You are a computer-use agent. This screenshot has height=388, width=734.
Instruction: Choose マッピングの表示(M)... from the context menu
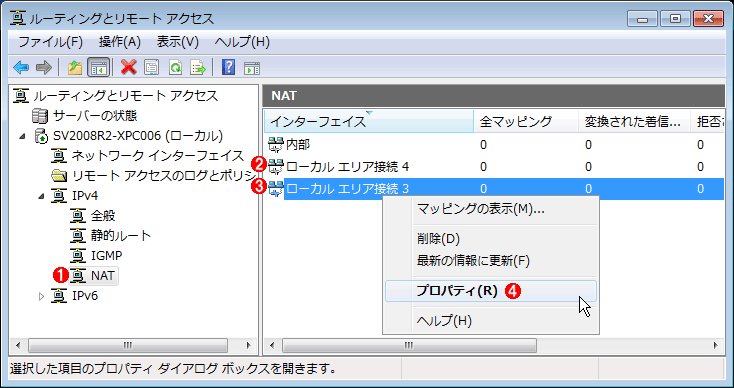pyautogui.click(x=491, y=209)
